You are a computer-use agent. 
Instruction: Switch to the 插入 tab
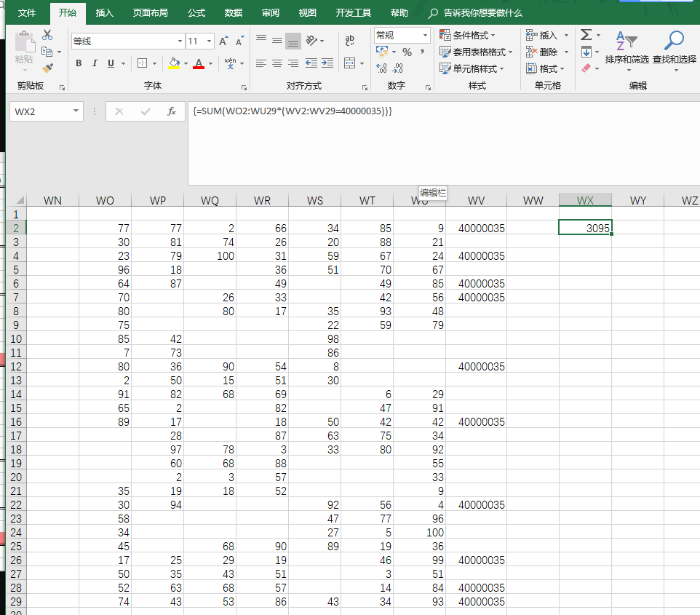(105, 13)
